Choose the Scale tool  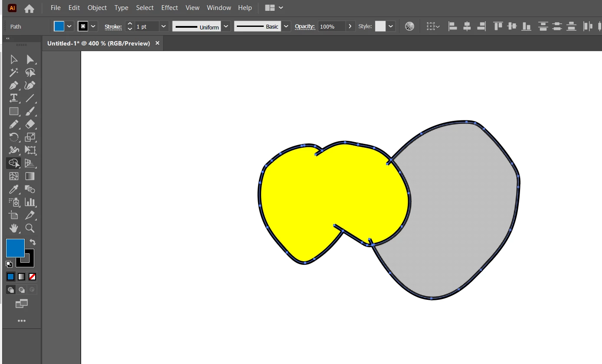click(30, 137)
